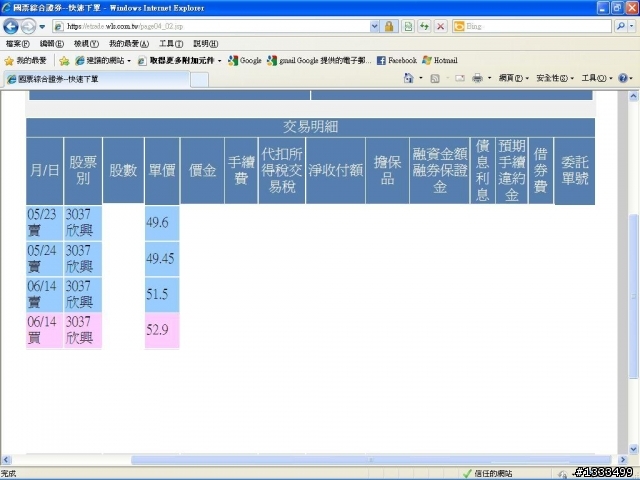This screenshot has width=640, height=480.
Task: Open the 安全性(S) command menu
Action: (555, 78)
